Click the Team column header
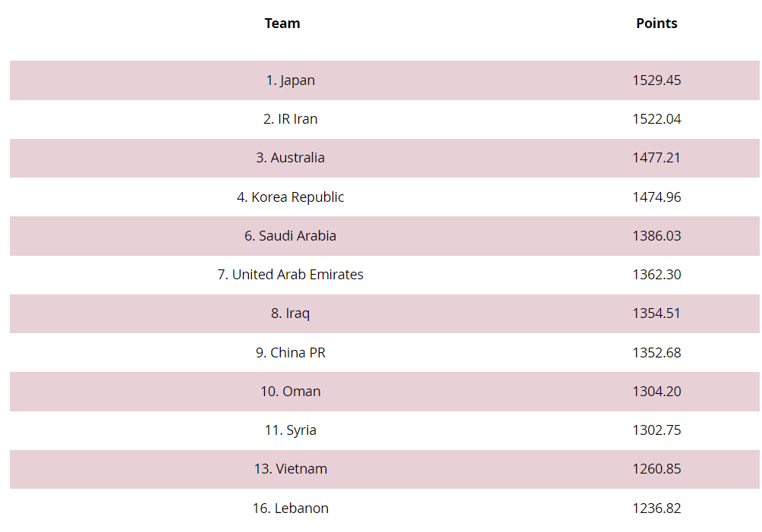 (282, 24)
